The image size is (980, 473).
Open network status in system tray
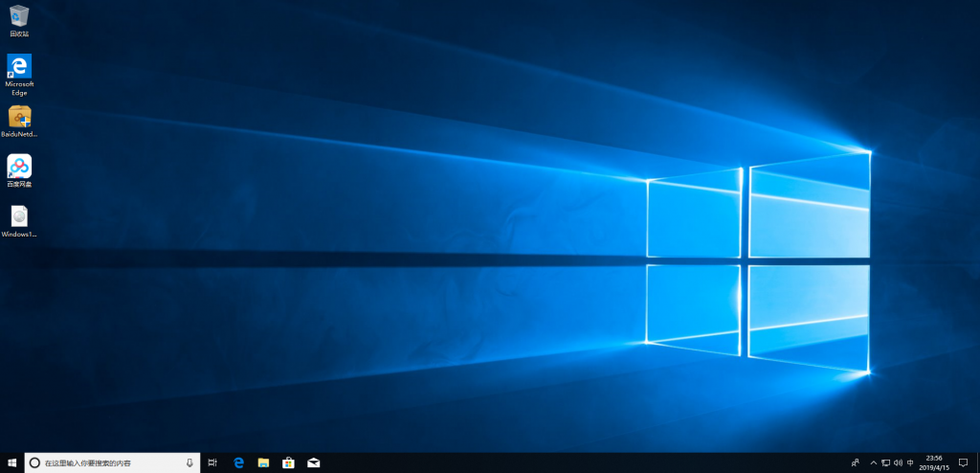pos(885,462)
